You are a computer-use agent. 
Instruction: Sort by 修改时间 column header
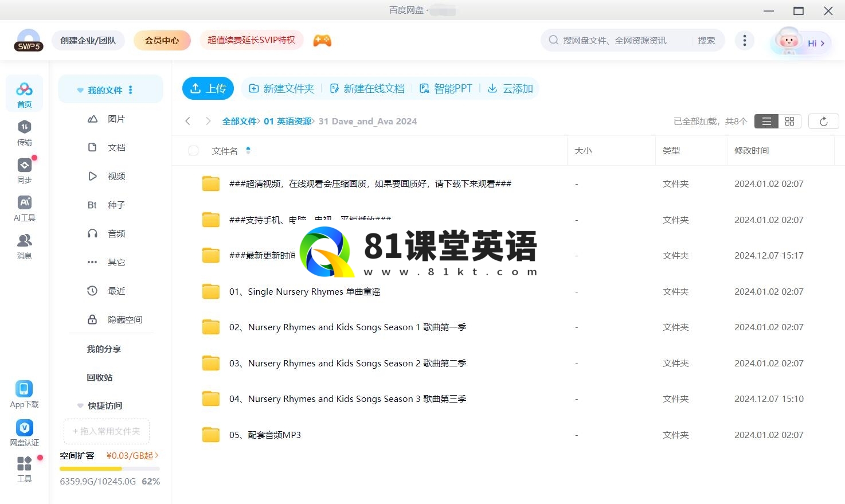752,150
